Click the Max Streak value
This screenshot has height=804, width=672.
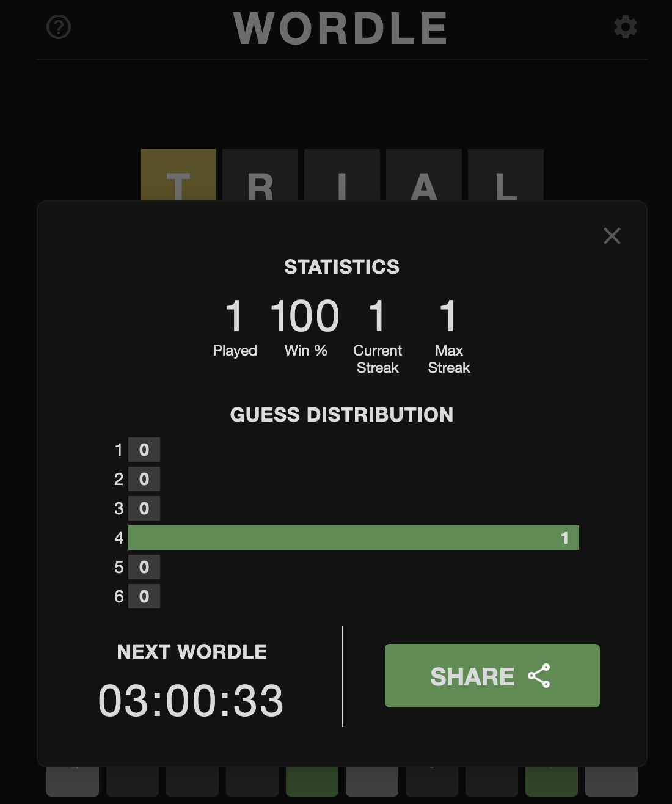coord(448,316)
